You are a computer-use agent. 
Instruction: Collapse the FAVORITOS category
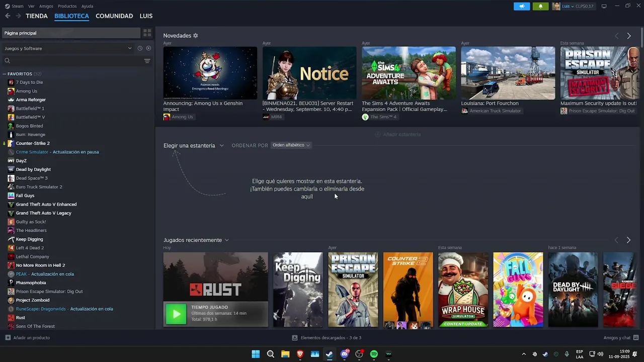click(5, 74)
